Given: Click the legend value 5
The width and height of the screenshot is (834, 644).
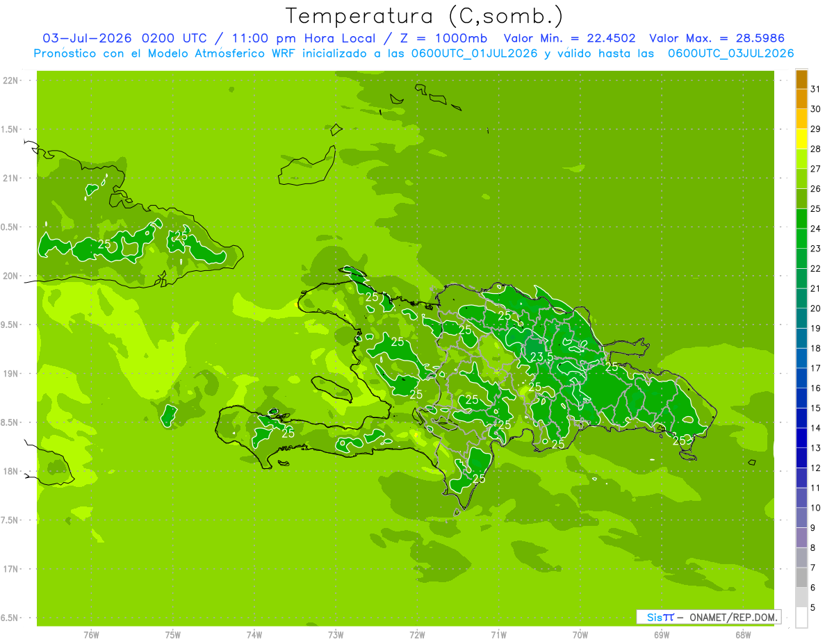Looking at the screenshot, I should click(x=814, y=608).
